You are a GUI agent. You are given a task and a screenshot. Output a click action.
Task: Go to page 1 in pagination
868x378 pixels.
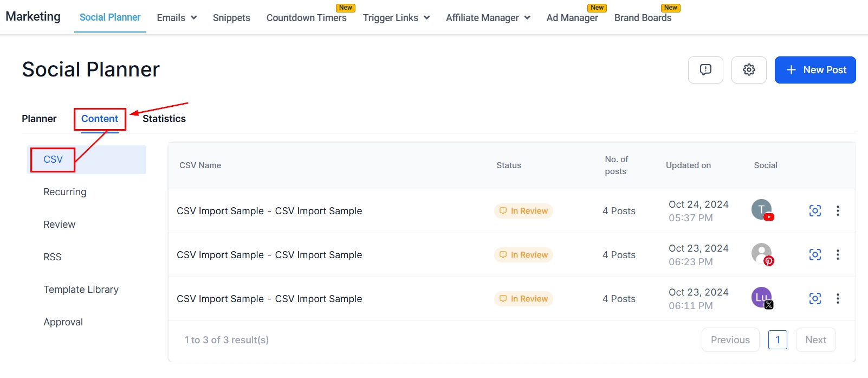pos(778,340)
